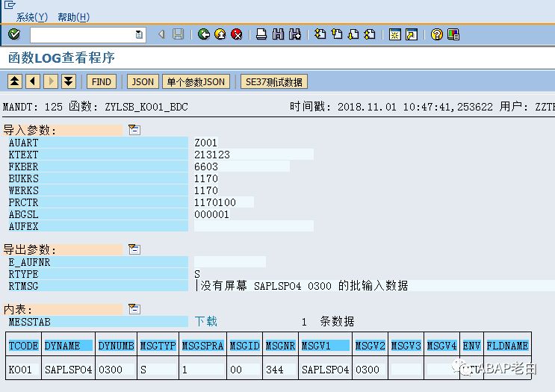The width and height of the screenshot is (555, 392).
Task: Click the Find binoculars icon
Action: point(278,34)
